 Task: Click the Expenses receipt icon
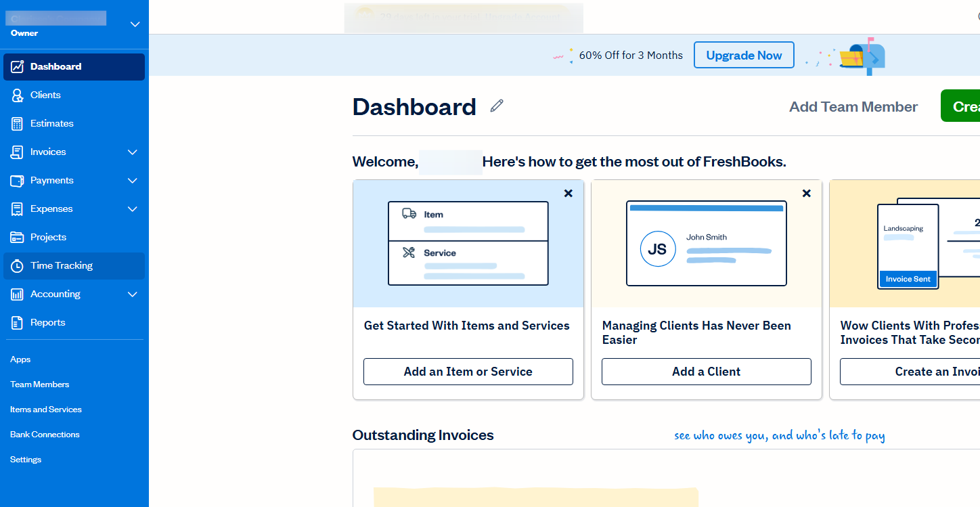[x=18, y=208]
